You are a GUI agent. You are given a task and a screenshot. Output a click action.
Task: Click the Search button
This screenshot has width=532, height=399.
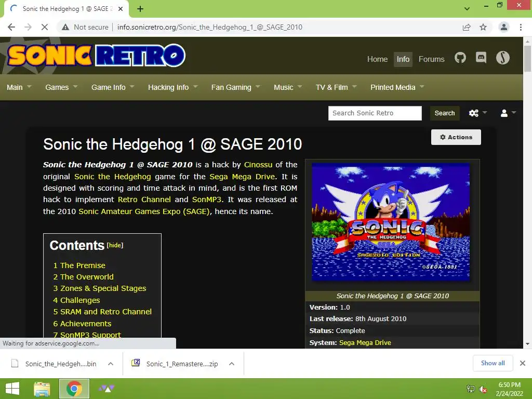[445, 113]
